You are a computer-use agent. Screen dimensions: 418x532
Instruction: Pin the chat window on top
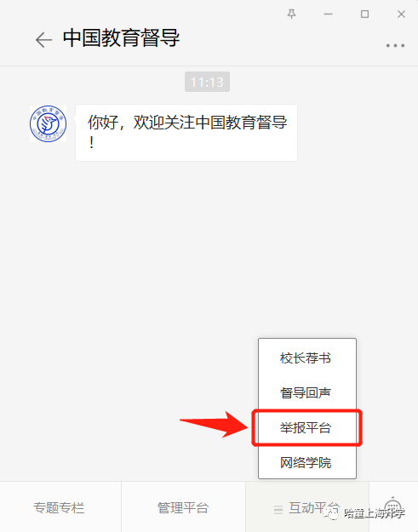pos(291,14)
